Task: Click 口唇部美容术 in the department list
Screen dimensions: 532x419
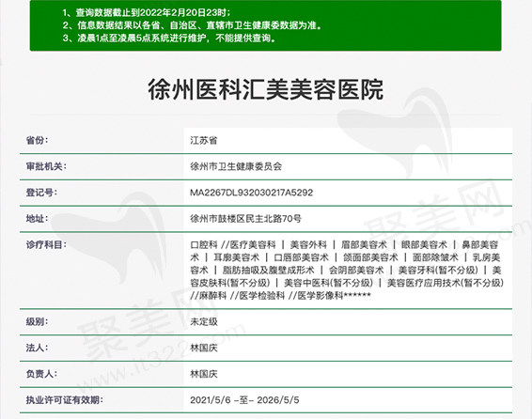Action: [302, 257]
